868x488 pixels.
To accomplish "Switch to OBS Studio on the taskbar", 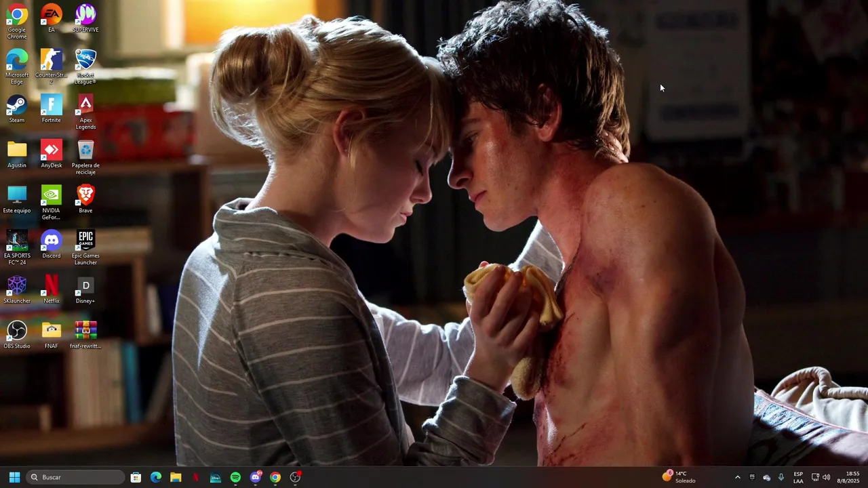I will click(x=296, y=477).
